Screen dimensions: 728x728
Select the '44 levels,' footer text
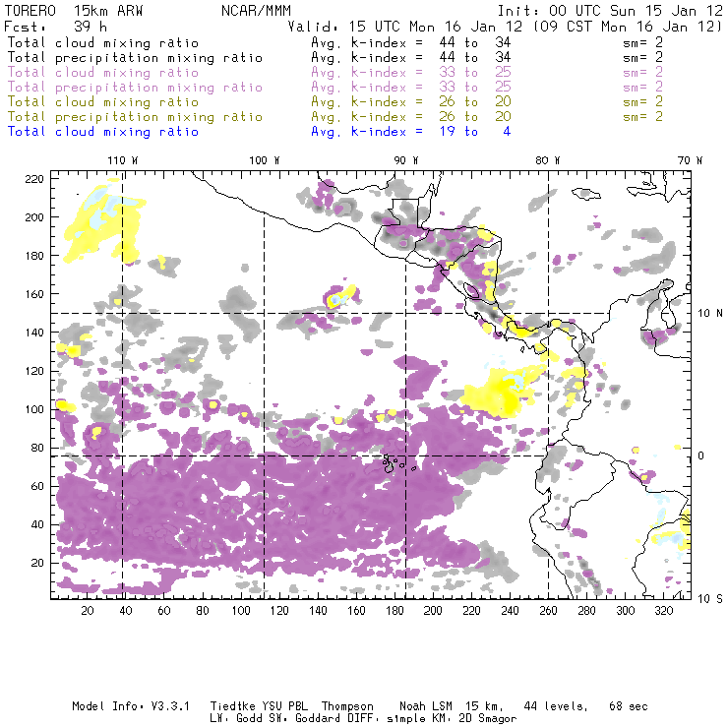(x=556, y=706)
